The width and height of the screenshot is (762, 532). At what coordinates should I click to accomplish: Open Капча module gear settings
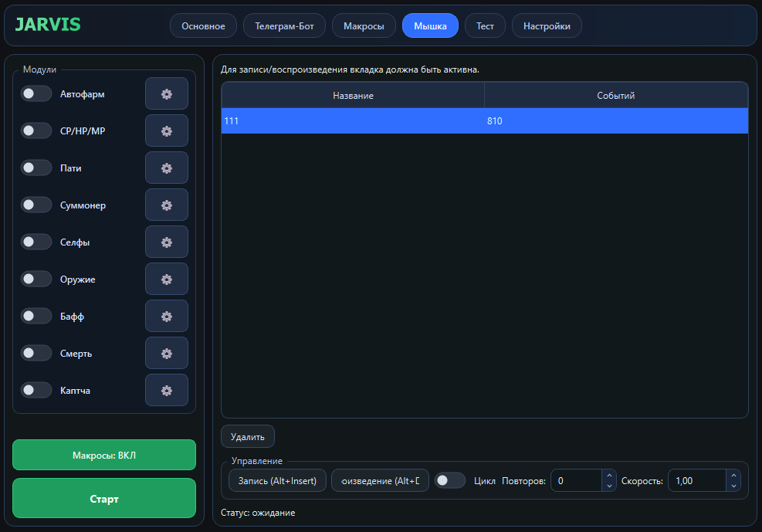pos(166,391)
